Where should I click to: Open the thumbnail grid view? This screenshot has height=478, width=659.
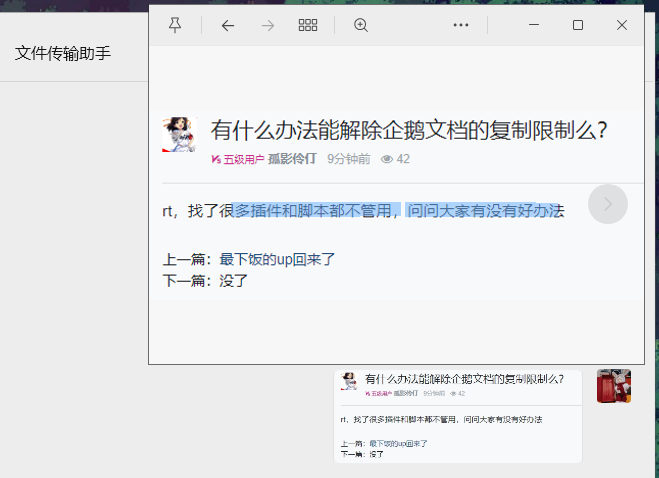308,25
